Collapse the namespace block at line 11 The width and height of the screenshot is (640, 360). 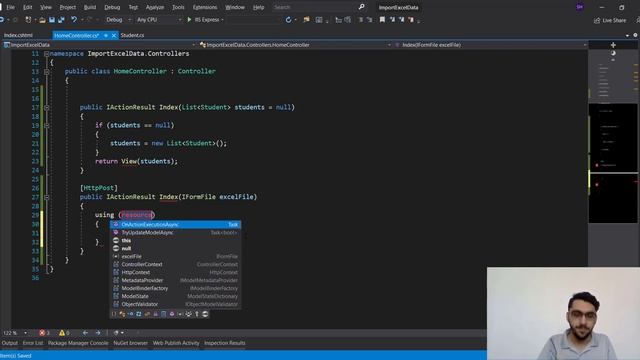point(47,53)
